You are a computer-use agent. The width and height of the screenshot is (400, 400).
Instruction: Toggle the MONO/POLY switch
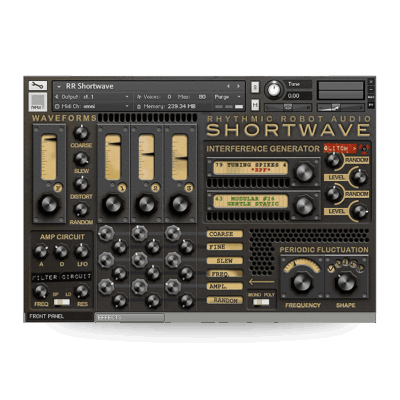[261, 302]
